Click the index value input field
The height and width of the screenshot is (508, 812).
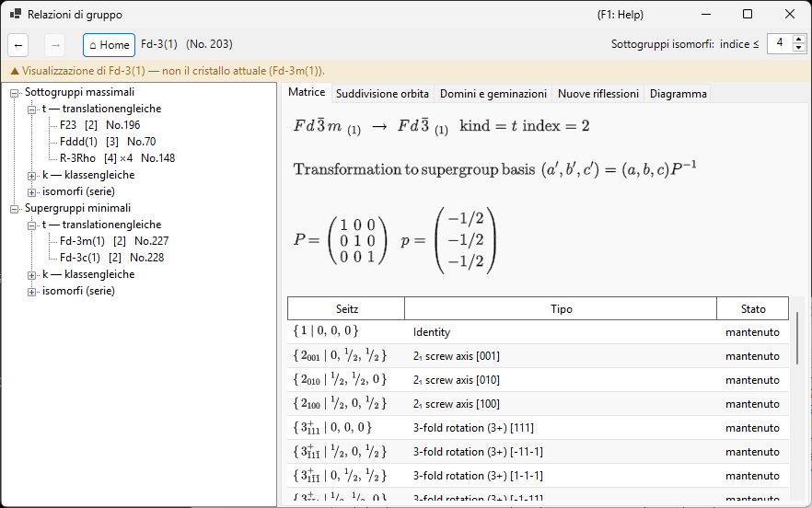[x=780, y=43]
